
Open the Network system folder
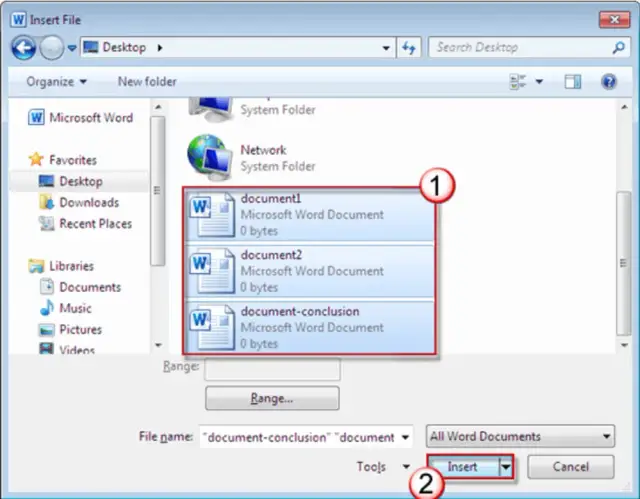(x=263, y=157)
